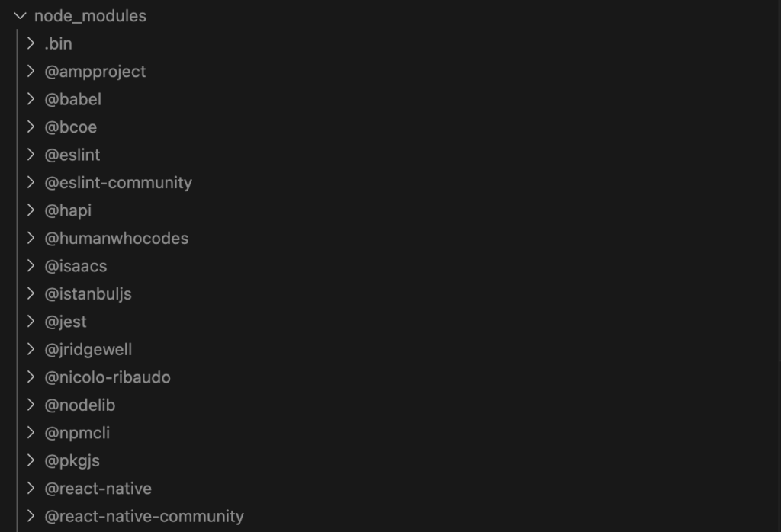Image resolution: width=781 pixels, height=532 pixels.
Task: Expand the @eslint chevron
Action: (x=31, y=155)
